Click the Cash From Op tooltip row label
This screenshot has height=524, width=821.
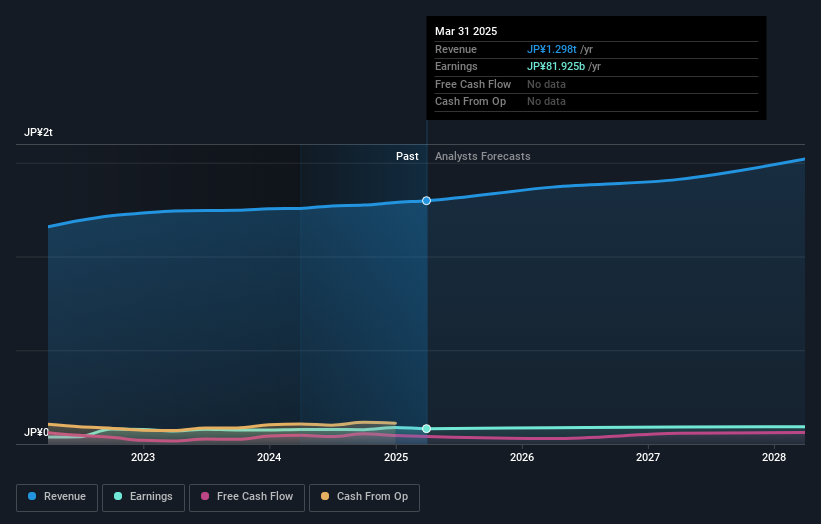(470, 102)
